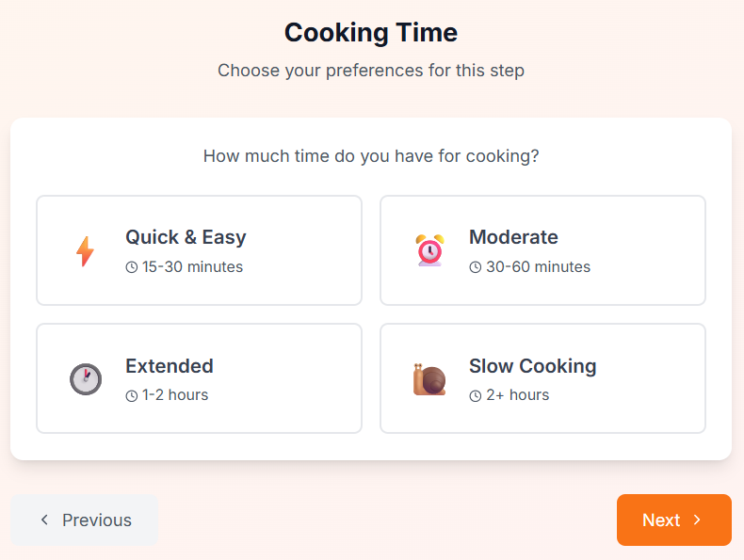This screenshot has height=560, width=744.
Task: Click clock icon beside 2+ hours
Action: 476,395
